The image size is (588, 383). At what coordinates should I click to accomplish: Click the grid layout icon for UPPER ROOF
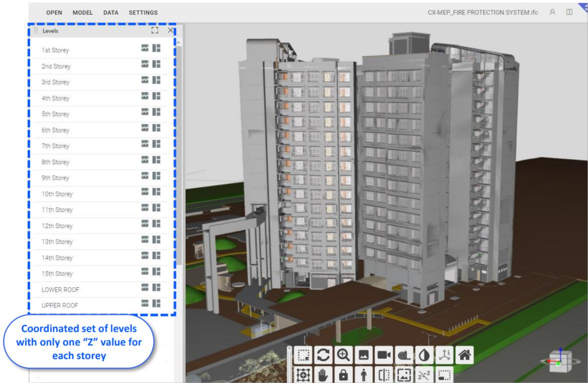[157, 303]
